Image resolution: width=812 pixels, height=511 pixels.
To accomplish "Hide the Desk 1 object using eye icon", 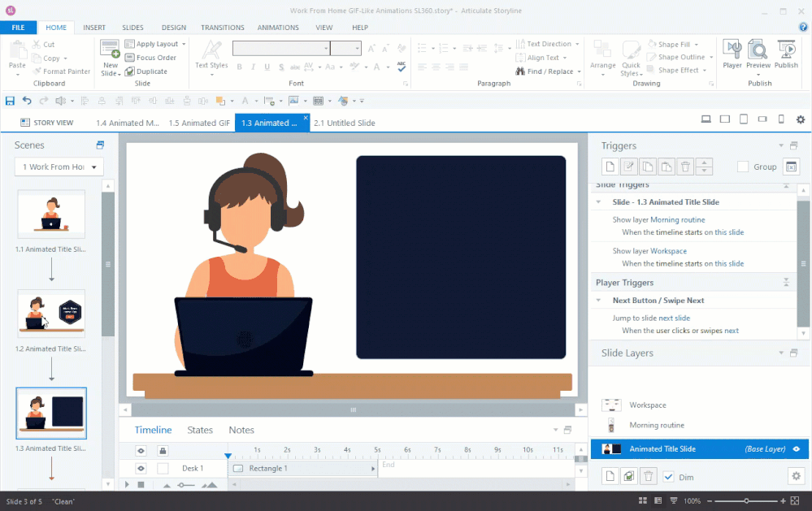I will (141, 468).
